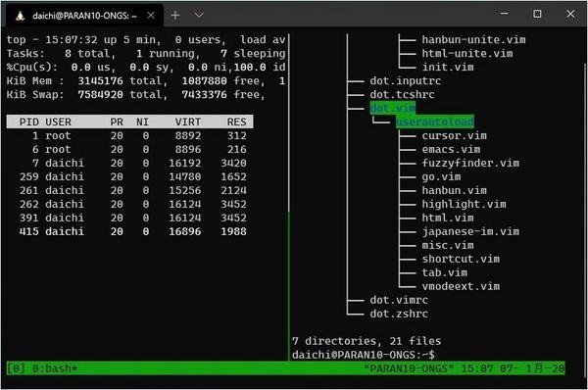Click the tmux window 0:bash* label

(55, 368)
